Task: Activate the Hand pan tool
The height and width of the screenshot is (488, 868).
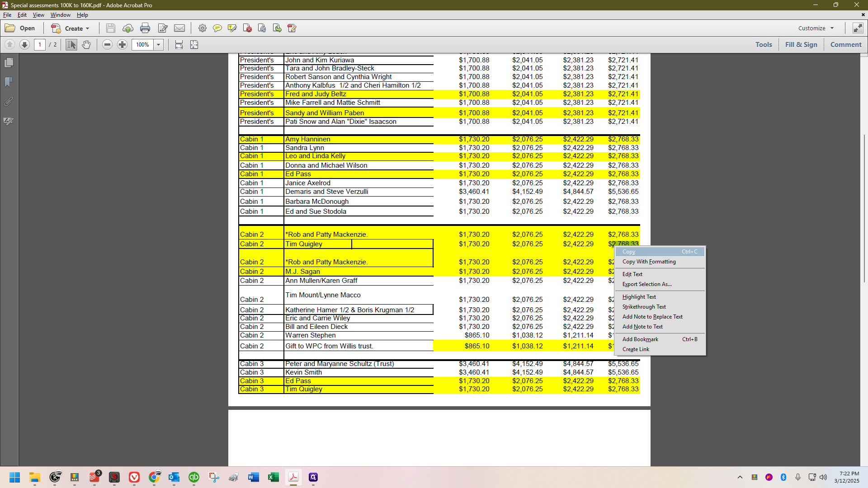Action: point(86,44)
